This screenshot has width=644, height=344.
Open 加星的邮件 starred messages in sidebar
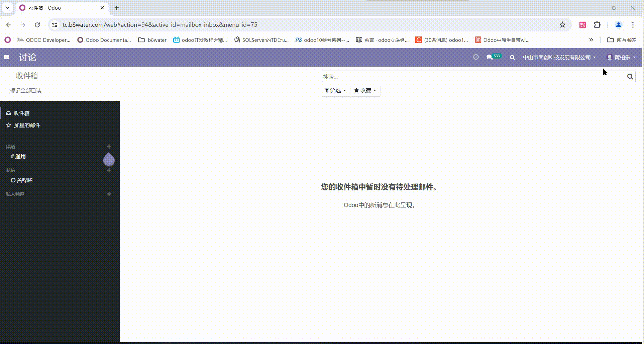tap(8, 125)
